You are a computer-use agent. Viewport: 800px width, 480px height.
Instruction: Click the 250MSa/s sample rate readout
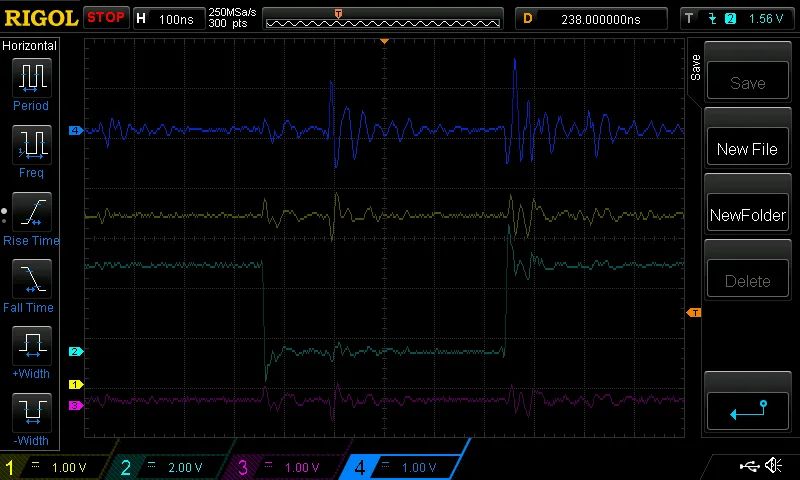click(232, 12)
